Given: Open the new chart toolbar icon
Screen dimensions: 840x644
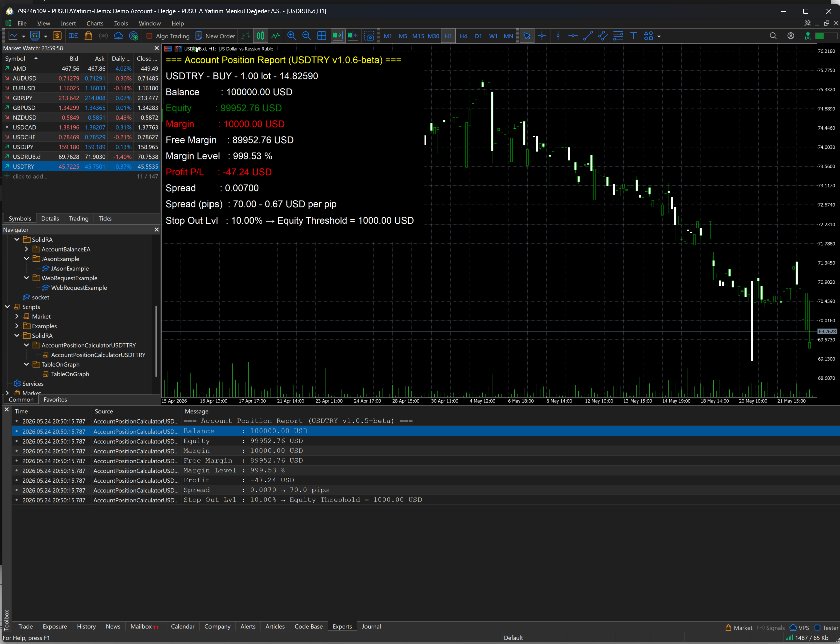Looking at the screenshot, I should (13, 36).
